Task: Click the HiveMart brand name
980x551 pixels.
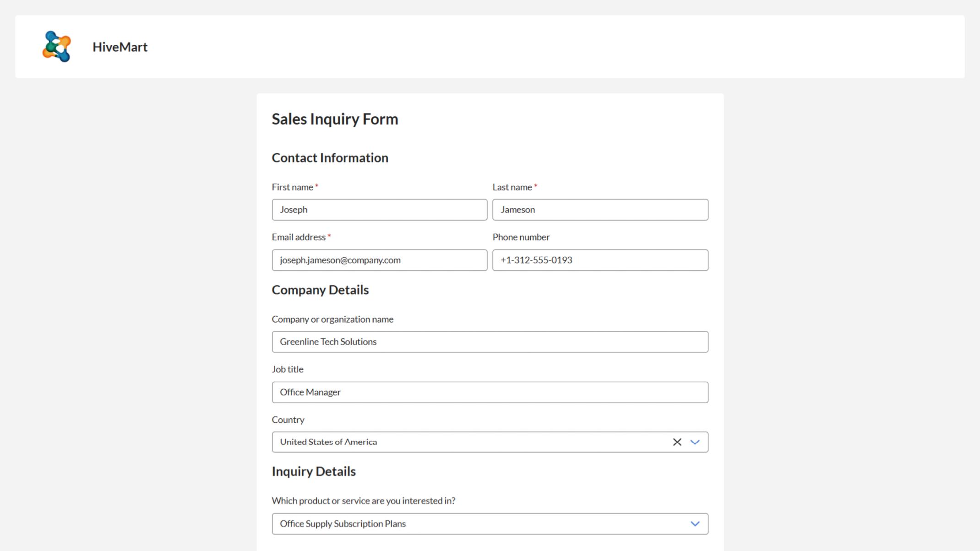Action: (x=120, y=47)
